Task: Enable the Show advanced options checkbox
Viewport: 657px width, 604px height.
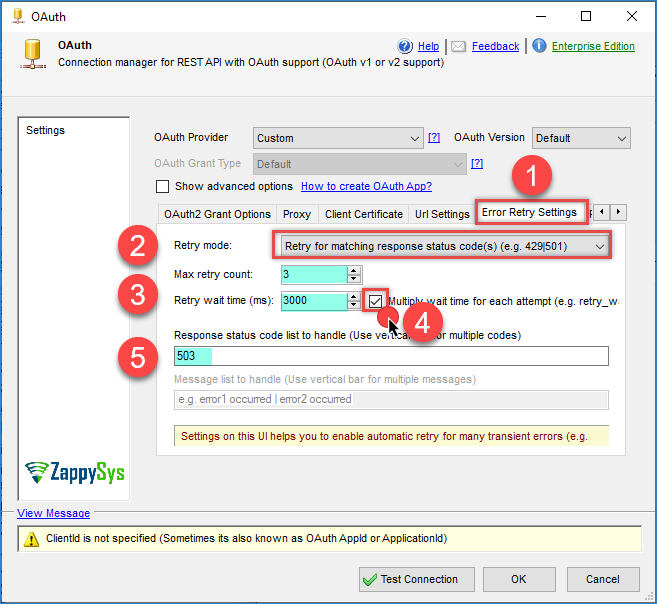Action: point(162,186)
